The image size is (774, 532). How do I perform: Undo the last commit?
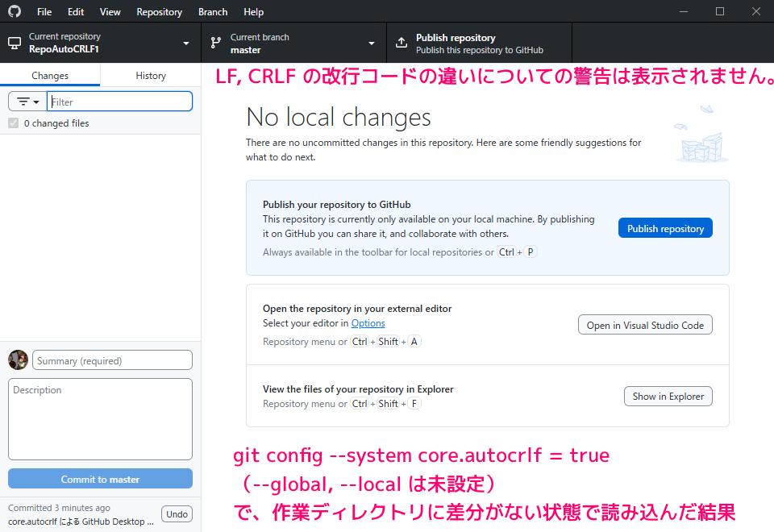pos(177,514)
